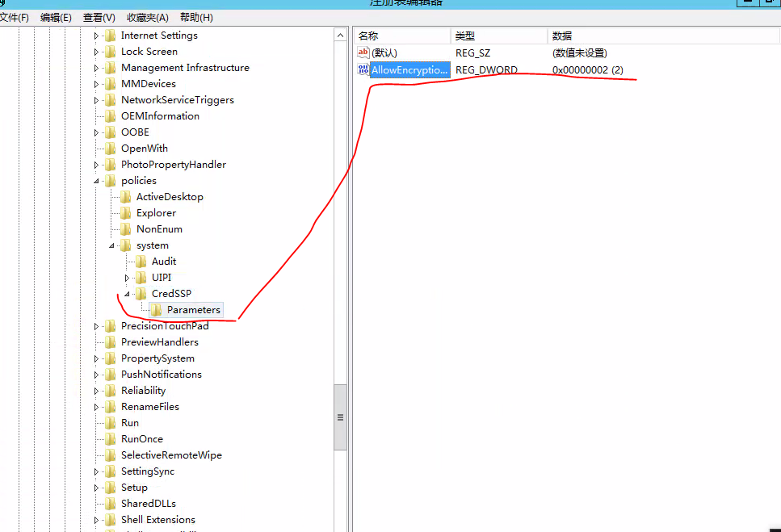Select the PropertySystem key label
This screenshot has height=532, width=781.
(157, 358)
